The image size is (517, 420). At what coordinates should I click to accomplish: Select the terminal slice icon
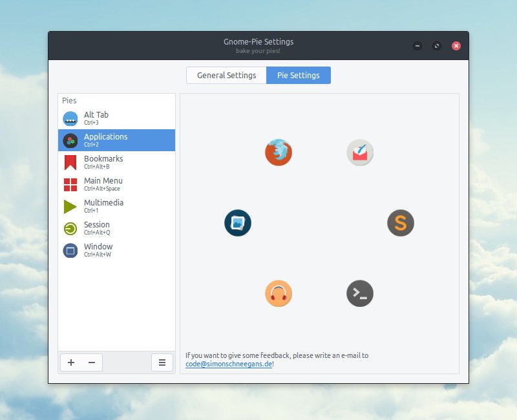360,293
